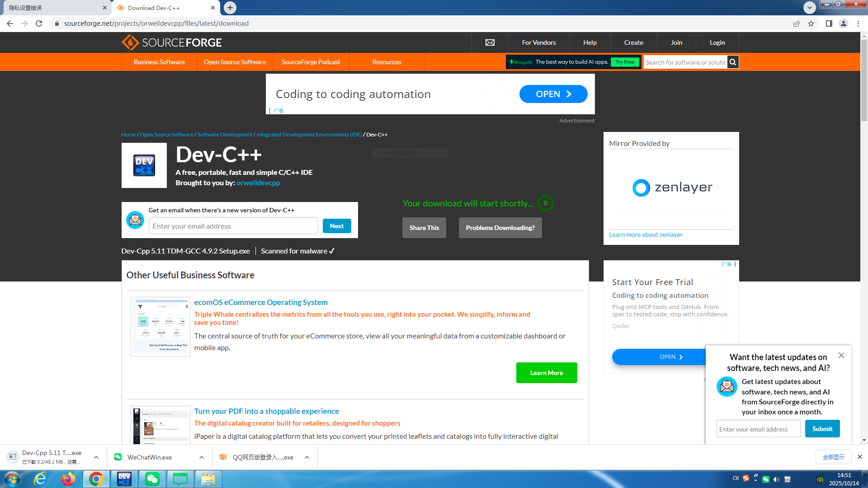This screenshot has width=868, height=488.
Task: Click the browser reload icon
Action: point(39,23)
